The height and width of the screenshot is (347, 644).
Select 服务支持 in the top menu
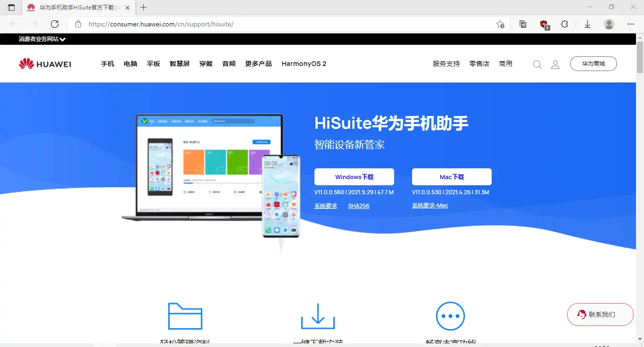(x=446, y=63)
